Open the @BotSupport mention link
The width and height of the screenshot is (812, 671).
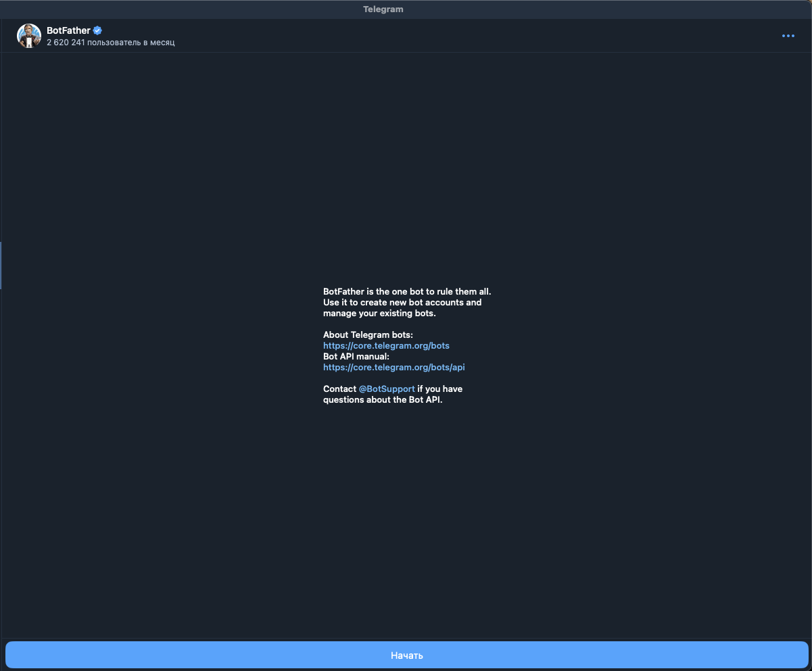pyautogui.click(x=387, y=389)
